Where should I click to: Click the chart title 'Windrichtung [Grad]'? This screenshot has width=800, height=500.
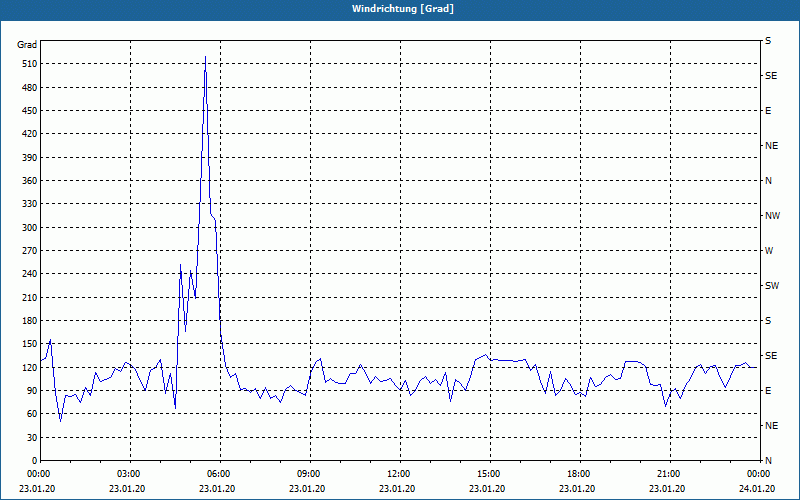point(403,9)
